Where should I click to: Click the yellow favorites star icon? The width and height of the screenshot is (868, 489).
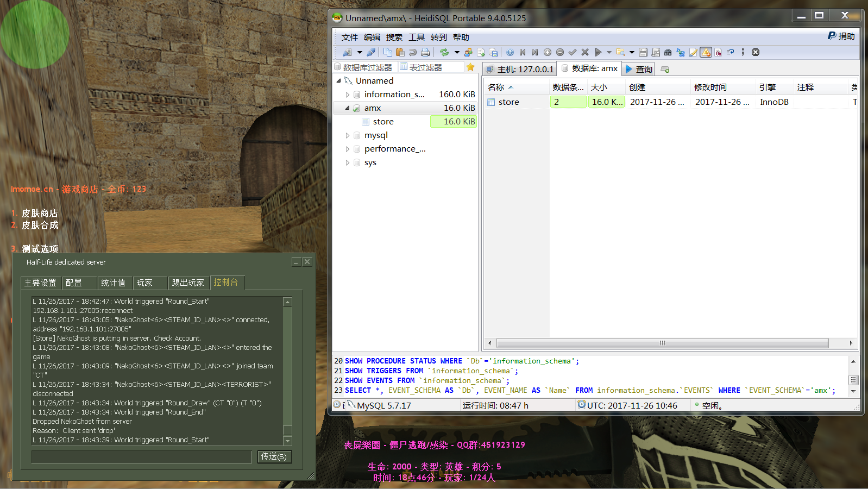click(470, 67)
